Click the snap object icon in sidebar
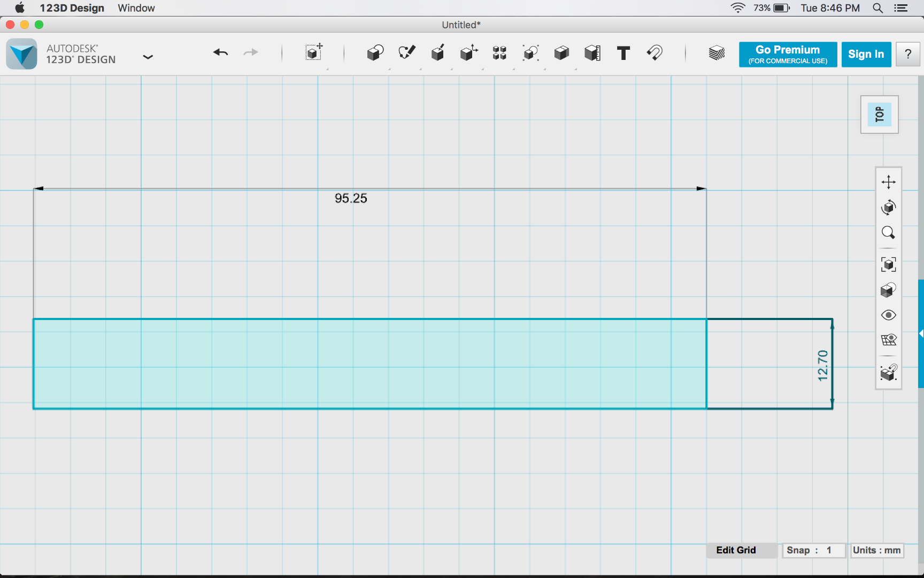This screenshot has width=924, height=578. pyautogui.click(x=889, y=372)
